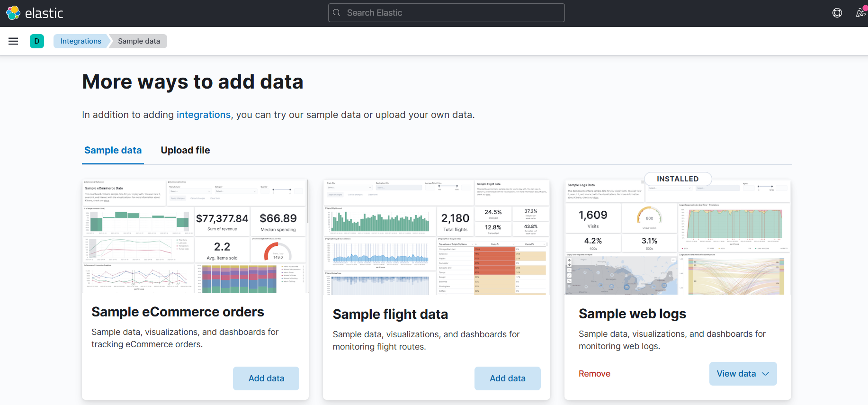This screenshot has width=868, height=405.
Task: Click the search magnifier icon
Action: [337, 13]
